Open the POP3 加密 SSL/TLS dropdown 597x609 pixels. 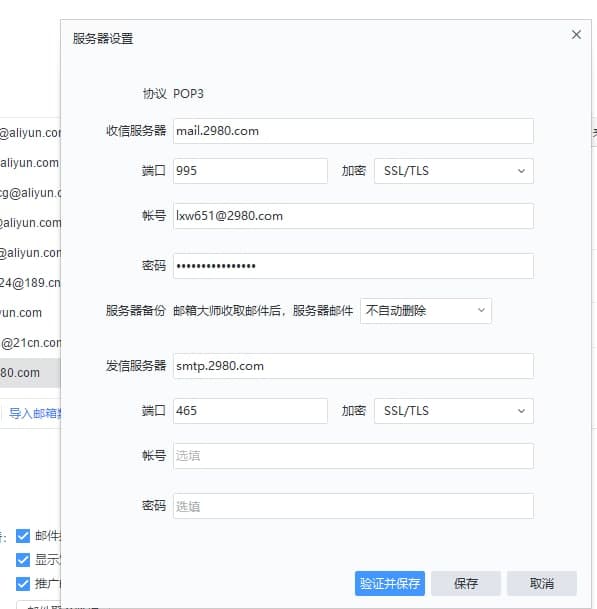pyautogui.click(x=454, y=171)
